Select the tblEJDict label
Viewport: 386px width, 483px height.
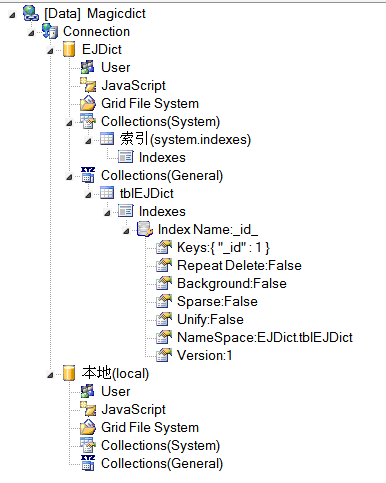pyautogui.click(x=147, y=194)
